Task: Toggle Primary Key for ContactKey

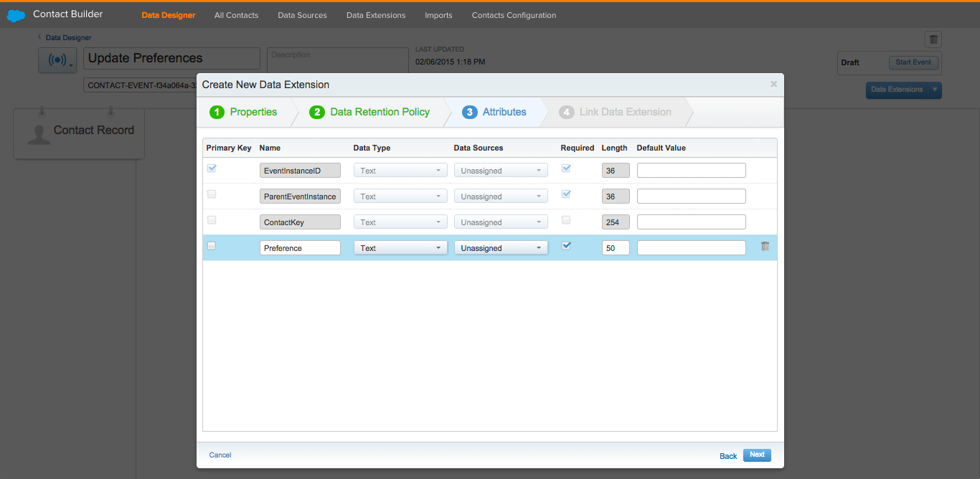Action: click(212, 220)
